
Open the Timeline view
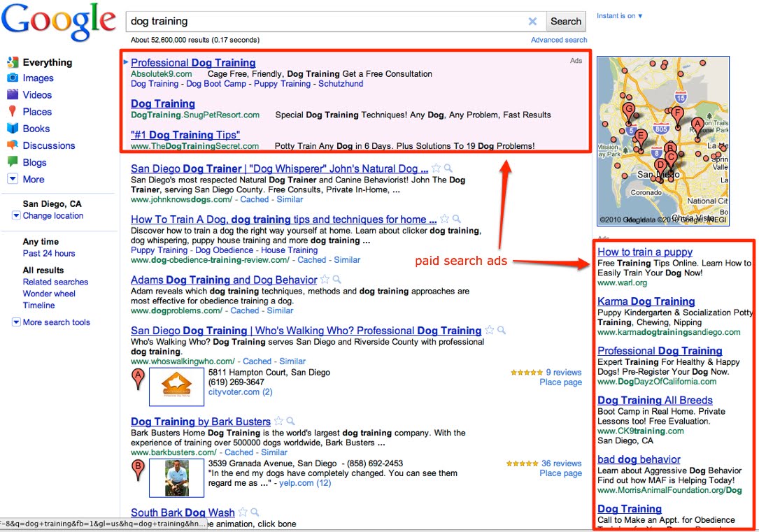38,305
